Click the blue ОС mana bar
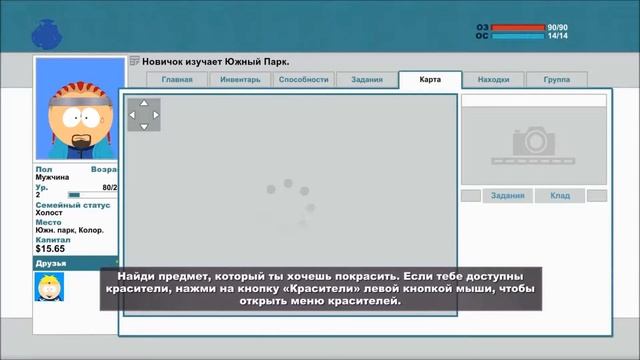This screenshot has width=640, height=360. pyautogui.click(x=518, y=36)
